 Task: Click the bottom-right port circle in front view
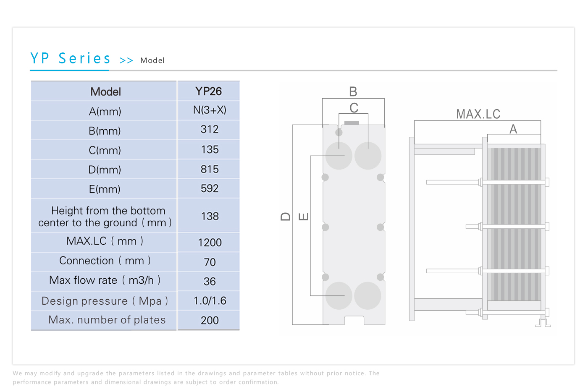point(367,295)
